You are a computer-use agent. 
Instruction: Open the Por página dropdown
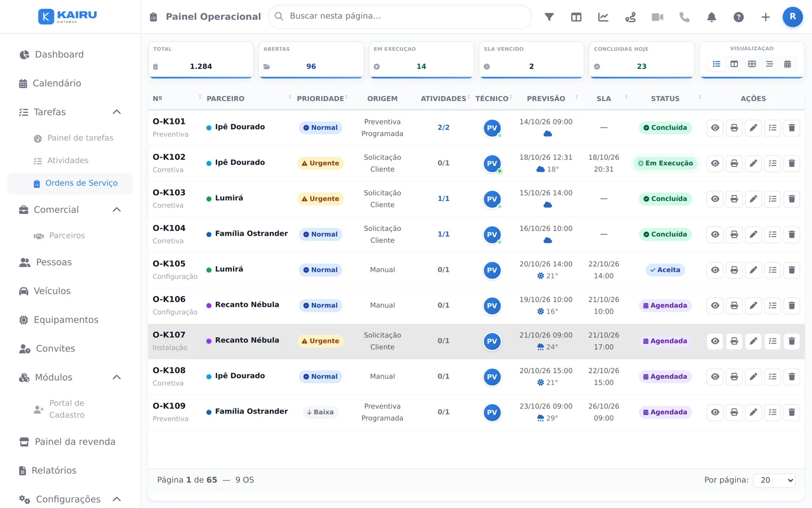[774, 480]
